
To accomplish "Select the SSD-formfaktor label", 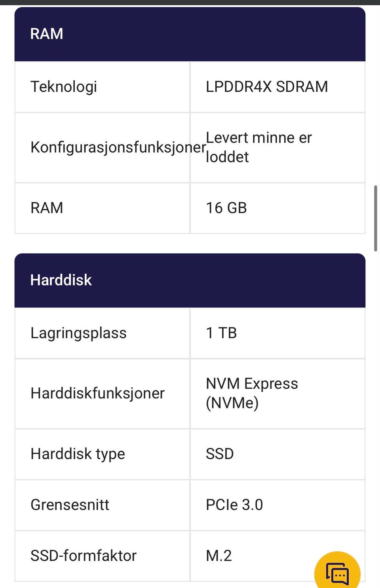I will point(84,556).
